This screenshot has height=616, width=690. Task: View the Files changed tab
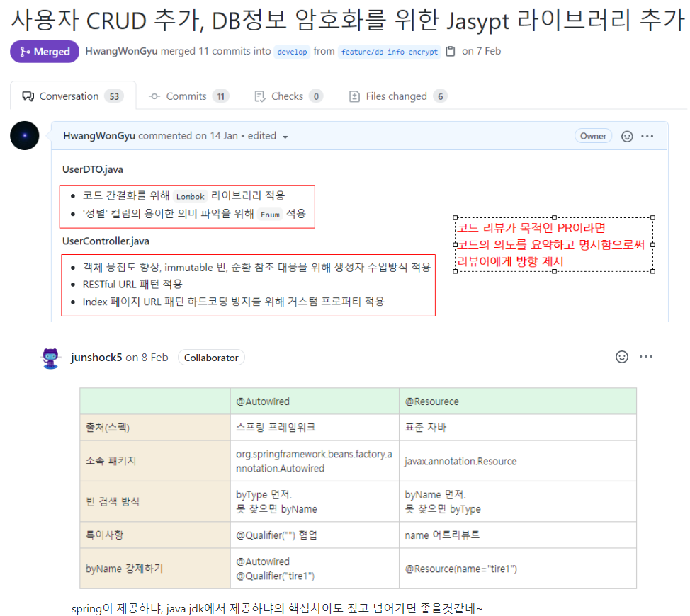click(x=397, y=96)
